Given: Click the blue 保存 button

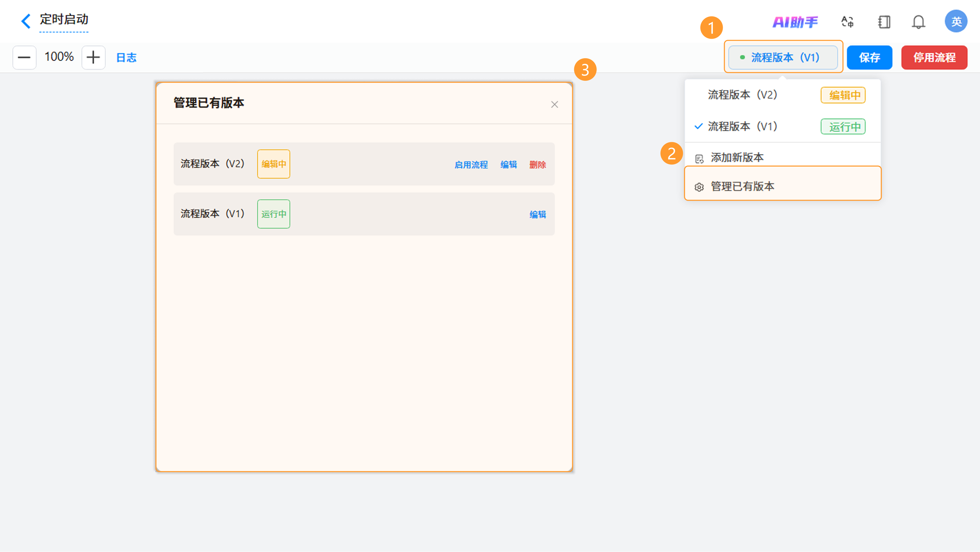Looking at the screenshot, I should 870,57.
